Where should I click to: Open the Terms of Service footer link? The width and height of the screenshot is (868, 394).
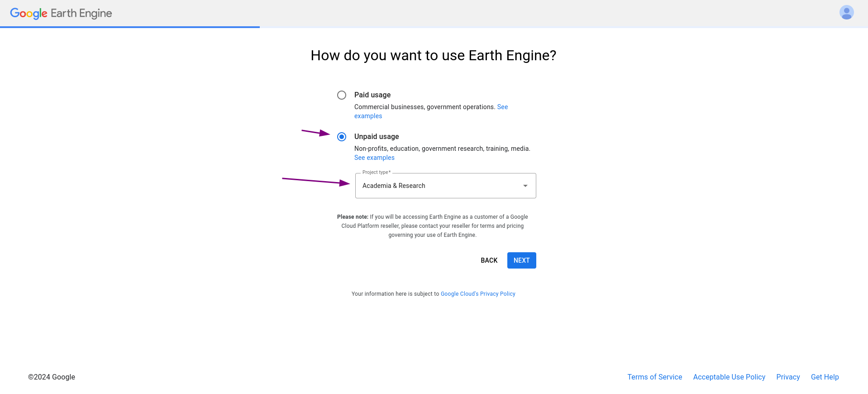click(x=654, y=377)
